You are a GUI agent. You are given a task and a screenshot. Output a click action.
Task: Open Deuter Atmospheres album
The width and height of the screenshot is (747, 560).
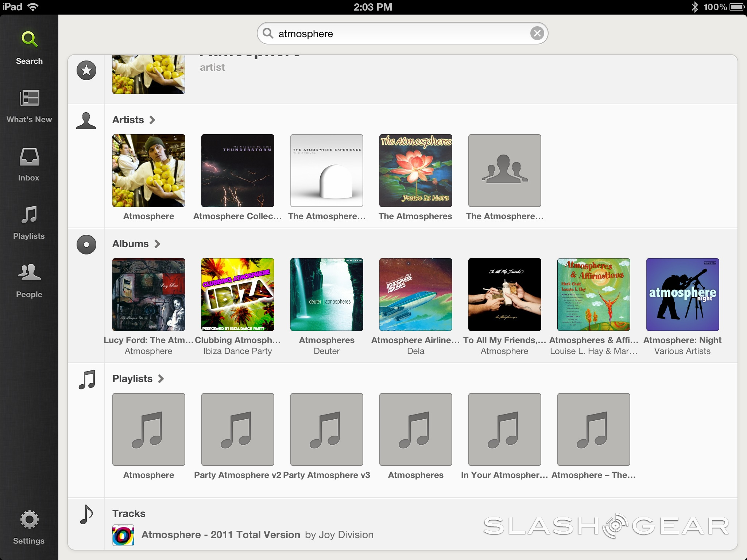pos(327,295)
